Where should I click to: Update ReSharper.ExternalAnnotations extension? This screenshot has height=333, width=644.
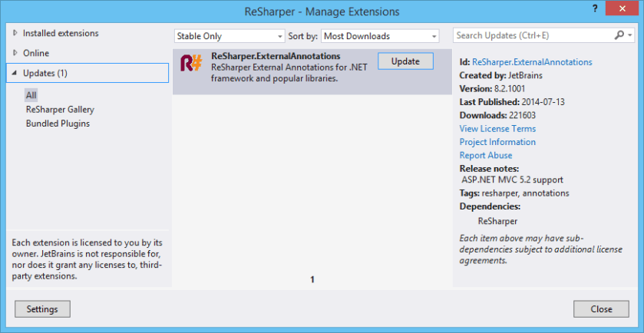tap(405, 61)
